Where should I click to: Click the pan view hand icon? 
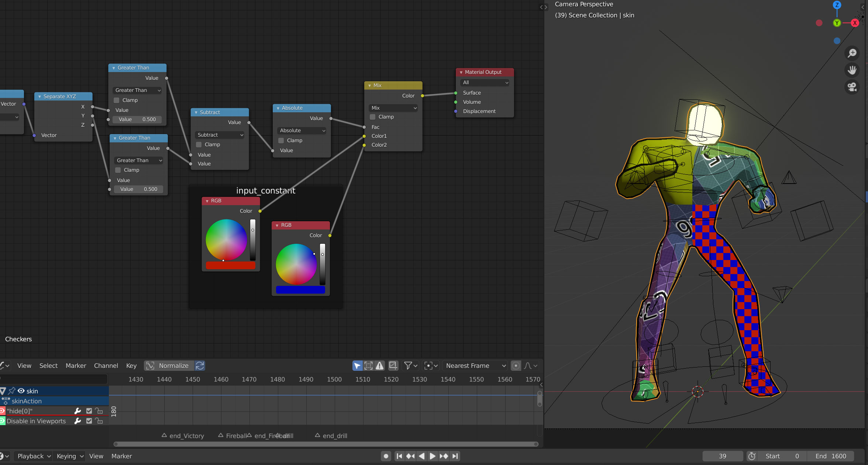click(852, 70)
